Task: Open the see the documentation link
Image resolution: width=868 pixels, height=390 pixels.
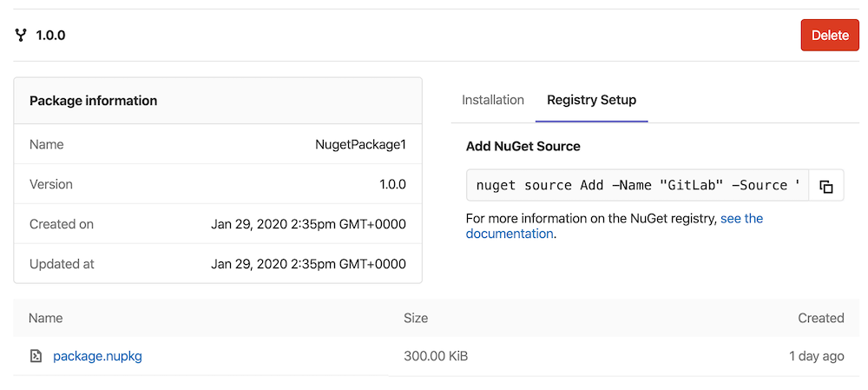Action: (x=615, y=226)
